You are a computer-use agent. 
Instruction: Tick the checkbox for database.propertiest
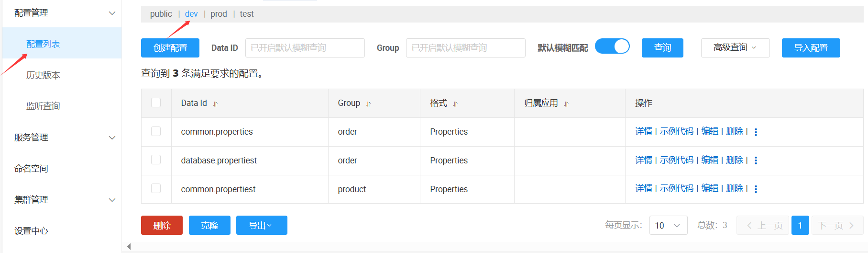click(x=156, y=160)
